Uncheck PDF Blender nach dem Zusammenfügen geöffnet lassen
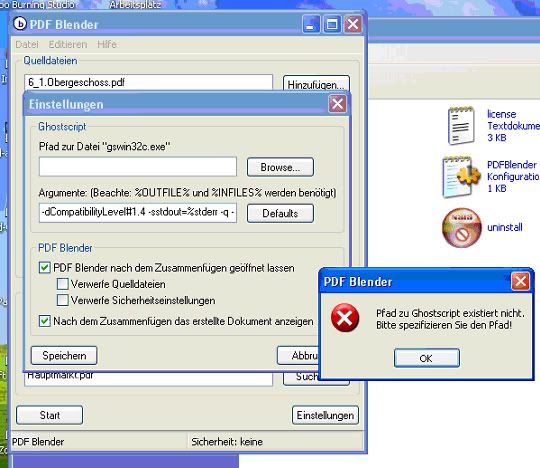 [x=45, y=268]
